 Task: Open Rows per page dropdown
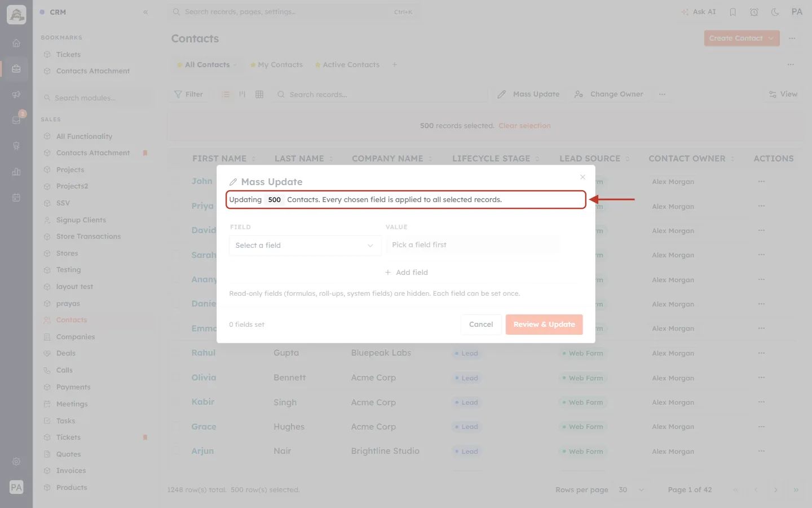[630, 490]
